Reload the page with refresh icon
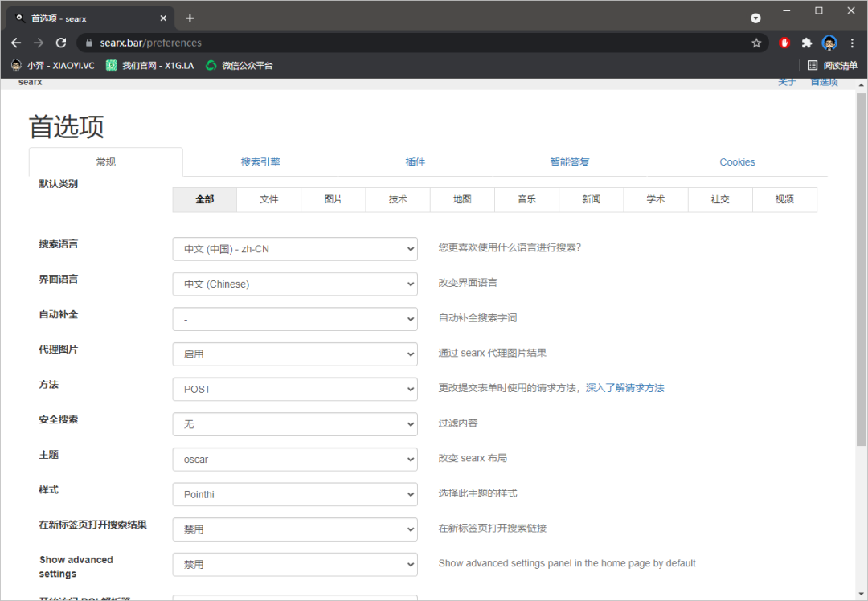The width and height of the screenshot is (868, 601). (x=61, y=43)
